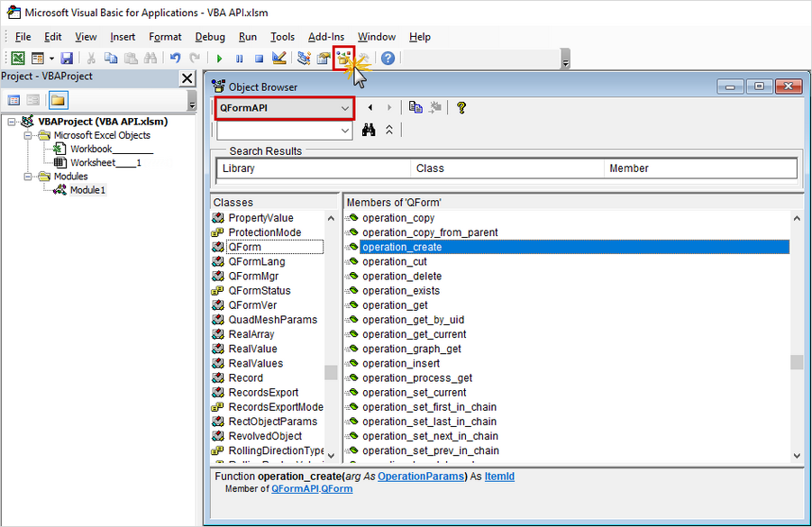The height and width of the screenshot is (527, 812).
Task: Select QFormMgr in the Classes list
Action: pos(252,276)
